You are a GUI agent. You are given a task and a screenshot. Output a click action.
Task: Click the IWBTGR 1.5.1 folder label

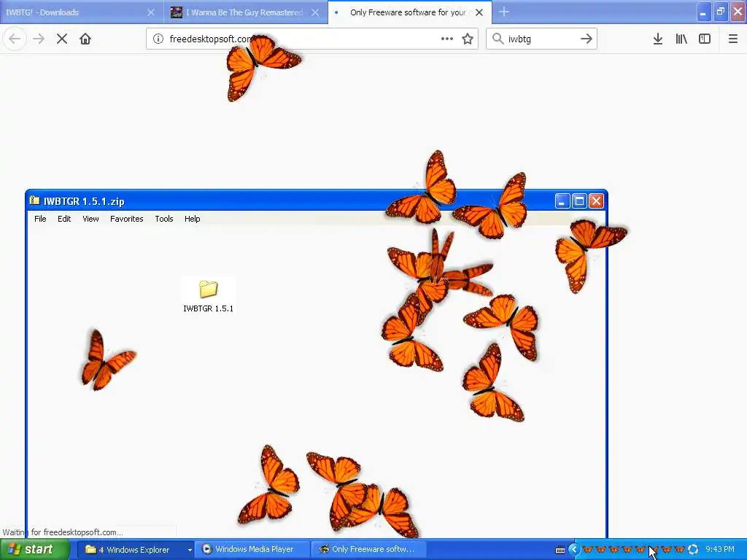pos(208,308)
